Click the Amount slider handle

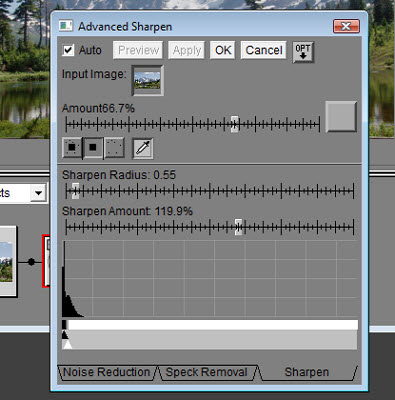tap(235, 124)
